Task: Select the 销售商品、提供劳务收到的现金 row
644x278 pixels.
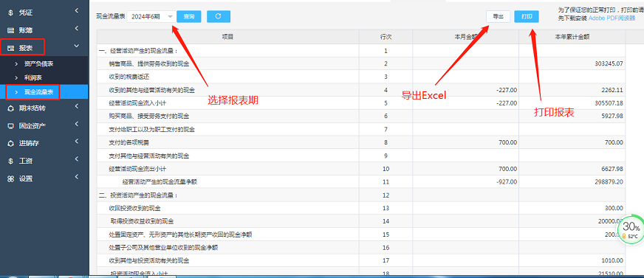Action: pyautogui.click(x=361, y=63)
